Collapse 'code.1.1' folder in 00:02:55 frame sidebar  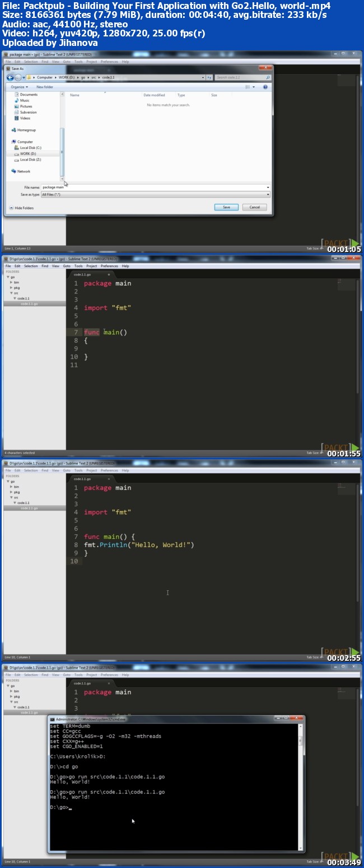point(15,503)
